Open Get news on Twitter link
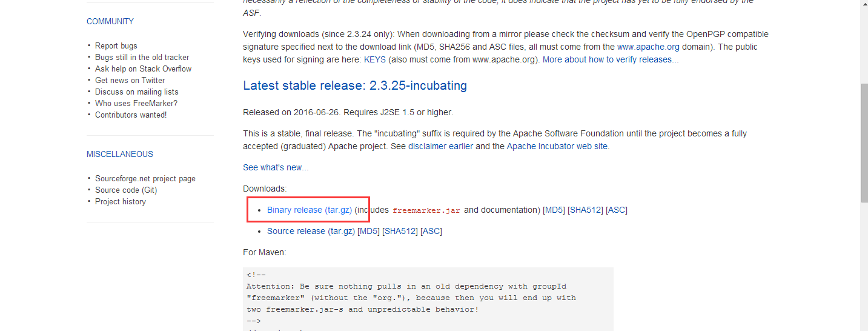Screen dimensions: 868x331 [x=130, y=80]
